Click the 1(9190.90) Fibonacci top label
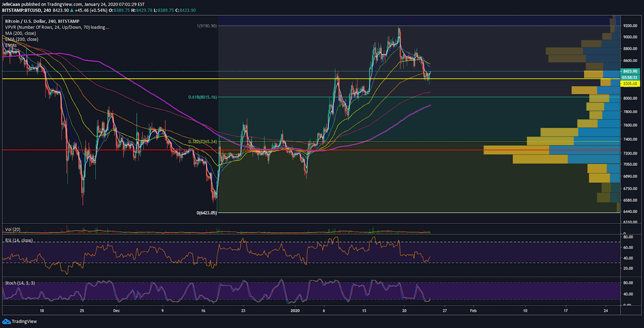The width and height of the screenshot is (644, 328). click(x=207, y=26)
